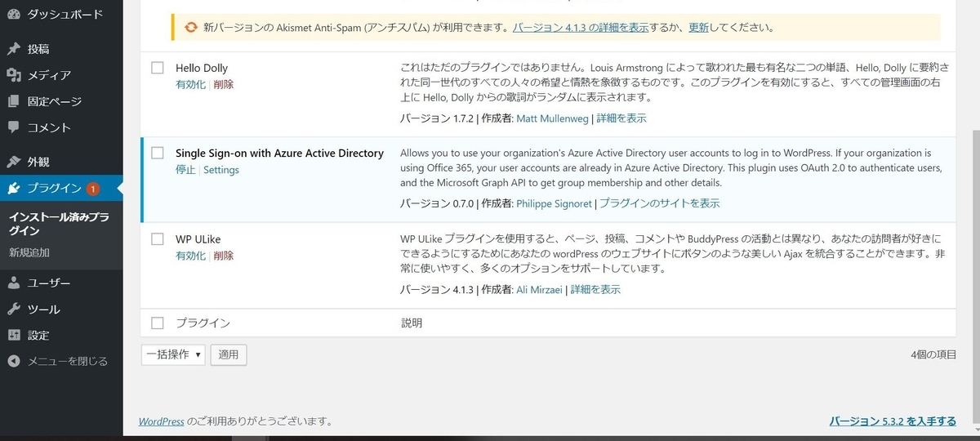Screen dimensions: 980x441
Task: Click WordPress footer link
Action: pyautogui.click(x=161, y=421)
